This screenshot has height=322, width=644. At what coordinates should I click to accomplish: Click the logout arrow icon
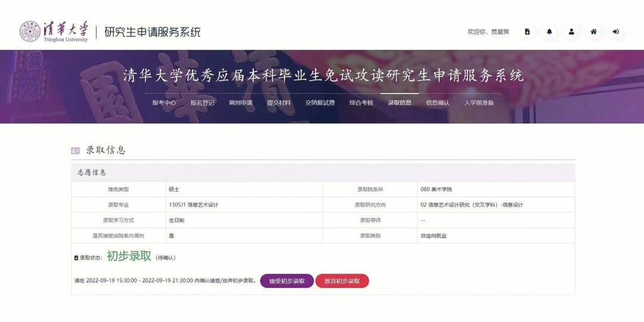pyautogui.click(x=615, y=32)
